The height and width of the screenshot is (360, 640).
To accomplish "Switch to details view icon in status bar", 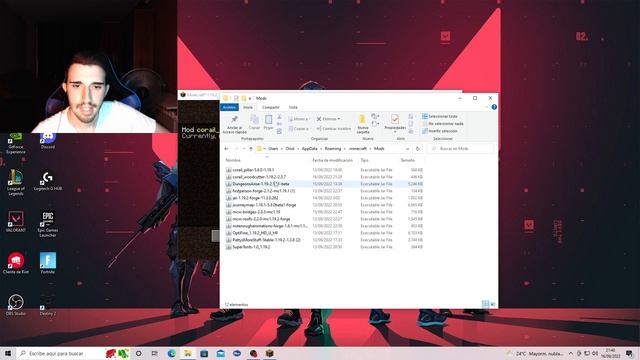I will 485,304.
